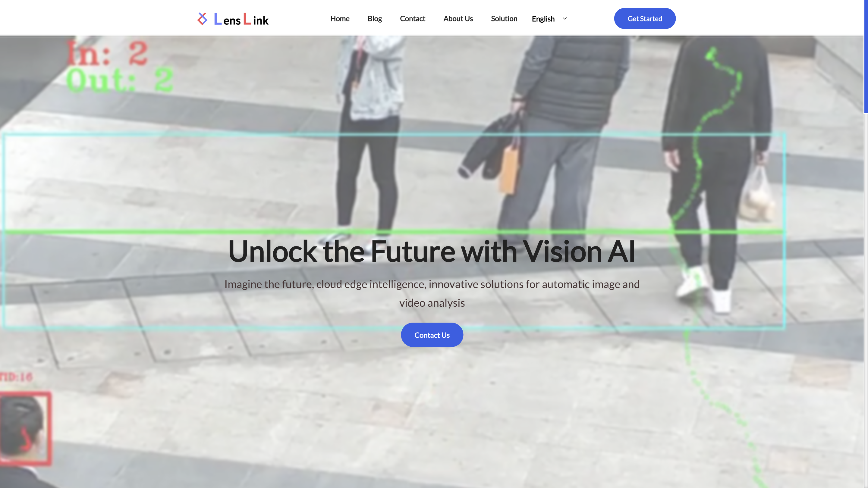The image size is (868, 488).
Task: Click the blue page scrollbar thumb
Action: point(866,57)
